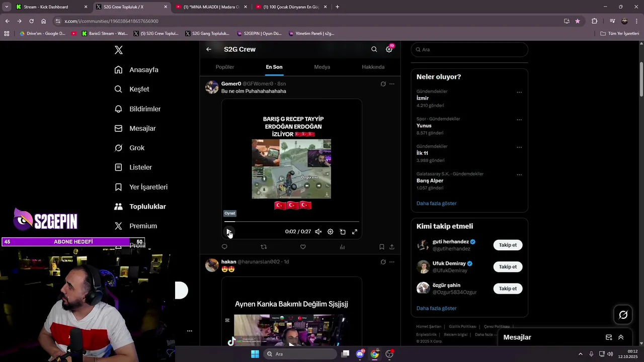Open new browser tab
Screen dimensions: 644x362
337,7
